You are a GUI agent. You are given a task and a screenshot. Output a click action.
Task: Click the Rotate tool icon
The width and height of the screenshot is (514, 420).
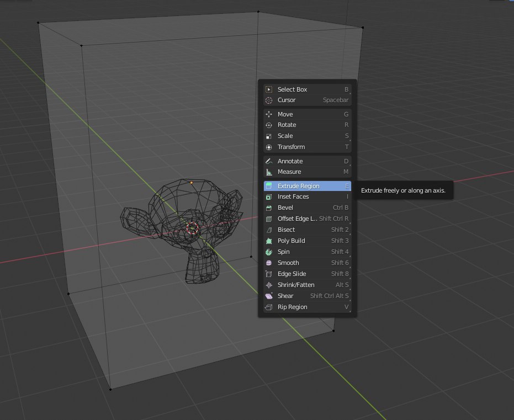pos(269,125)
